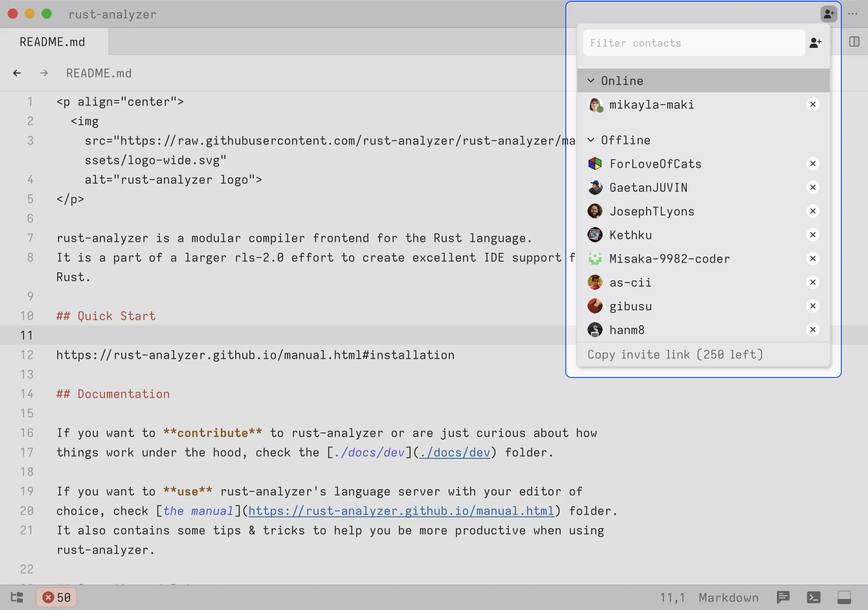Toggle the bottom dock panel icon
This screenshot has height=610, width=868.
844,597
